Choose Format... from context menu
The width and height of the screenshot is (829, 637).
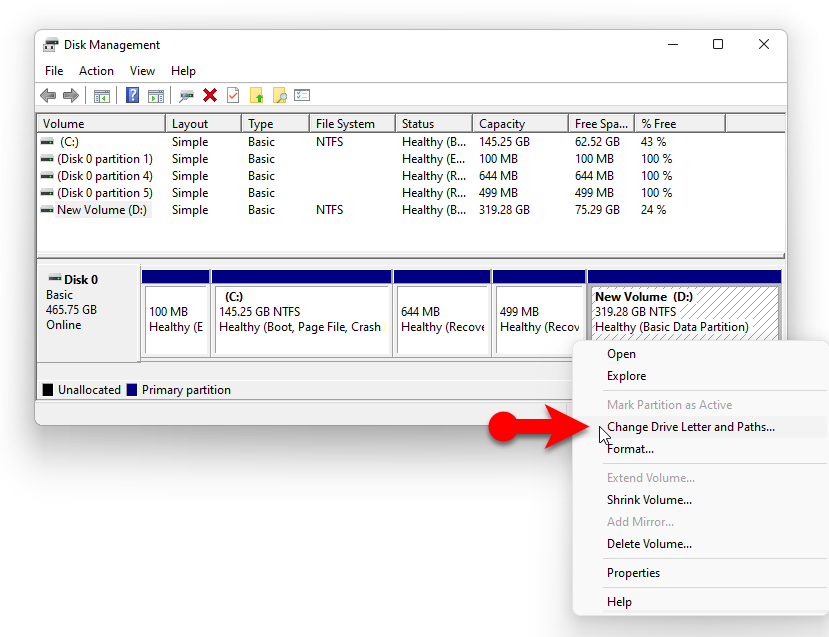point(700,449)
